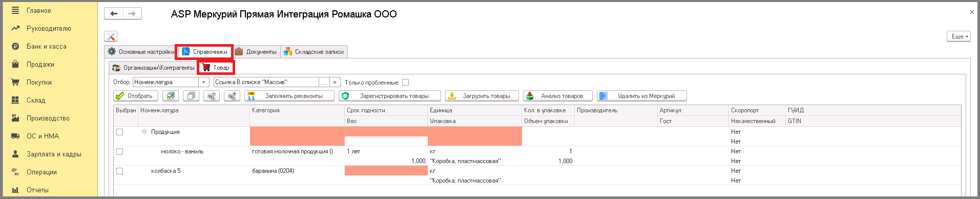Switch to the Документы tab
Image resolution: width=980 pixels, height=199 pixels.
point(256,52)
